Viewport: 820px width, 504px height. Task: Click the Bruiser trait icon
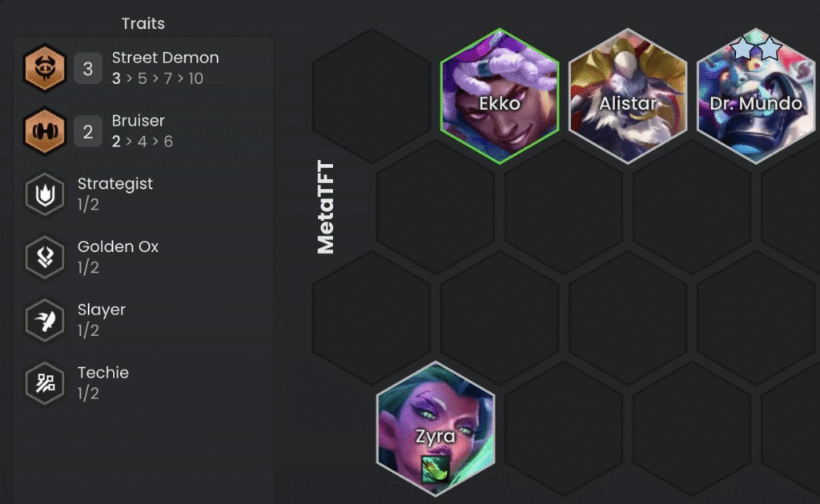tap(45, 131)
